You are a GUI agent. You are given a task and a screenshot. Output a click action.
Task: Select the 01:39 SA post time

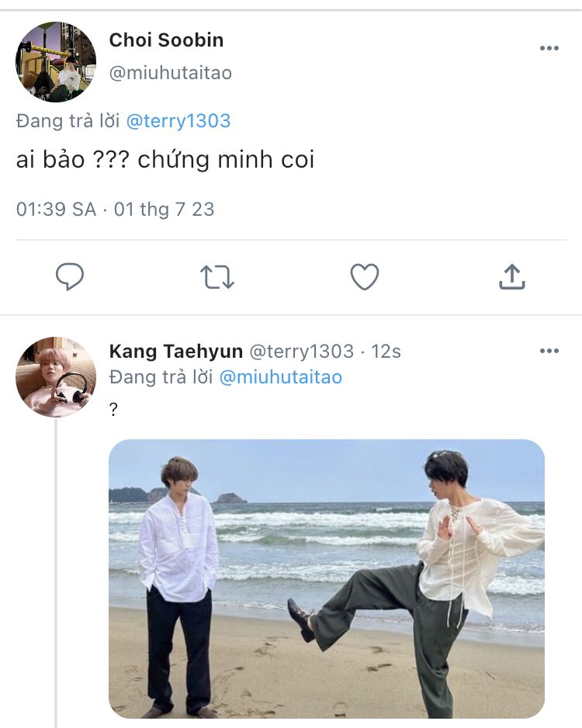[56, 210]
